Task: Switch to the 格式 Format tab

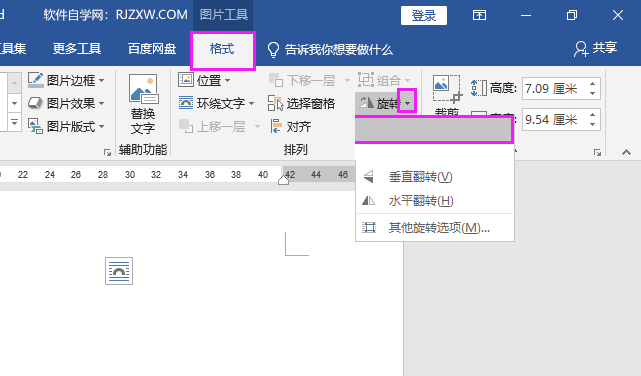Action: (222, 49)
